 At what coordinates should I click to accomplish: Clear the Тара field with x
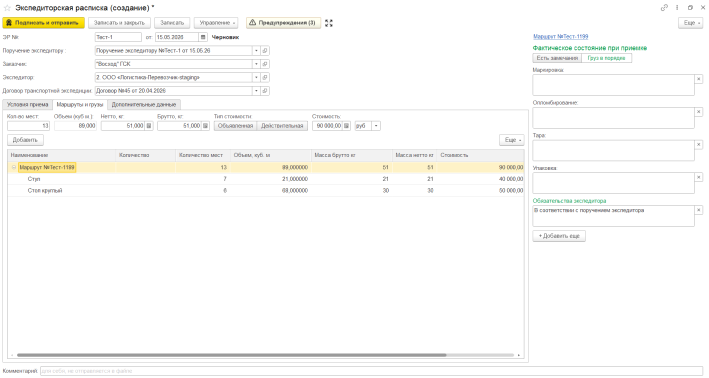tap(699, 145)
